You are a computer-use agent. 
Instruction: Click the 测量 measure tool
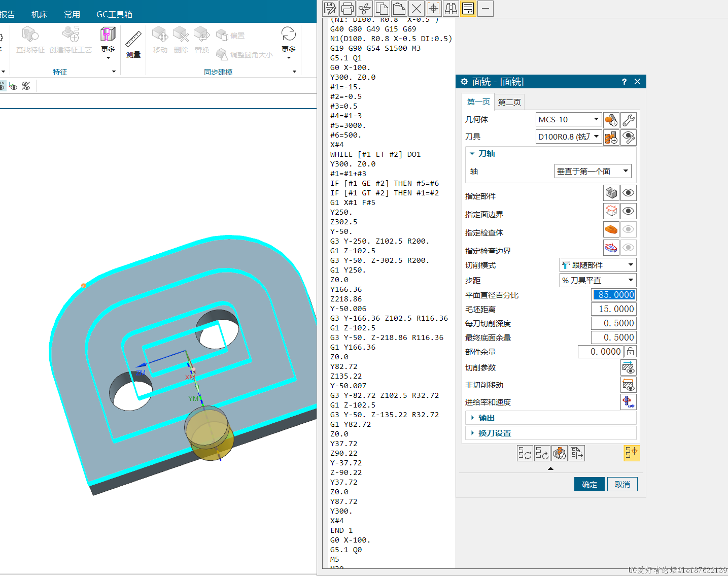coord(133,45)
